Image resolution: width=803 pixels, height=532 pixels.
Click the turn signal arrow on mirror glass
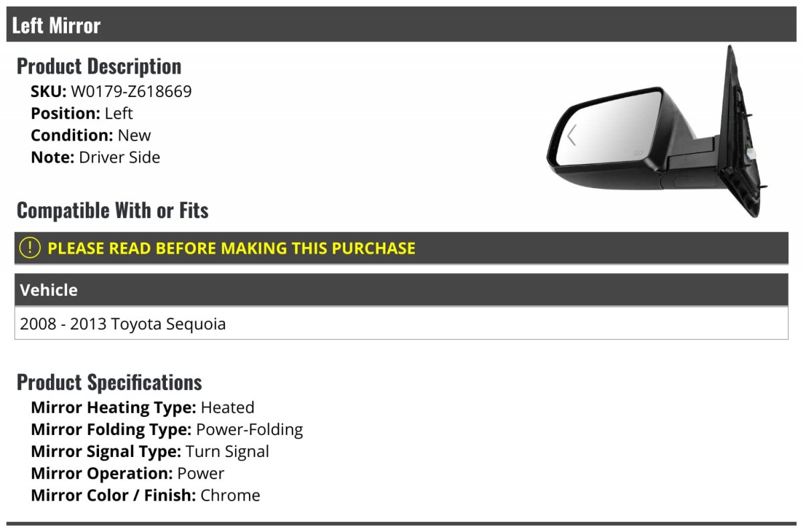click(571, 136)
